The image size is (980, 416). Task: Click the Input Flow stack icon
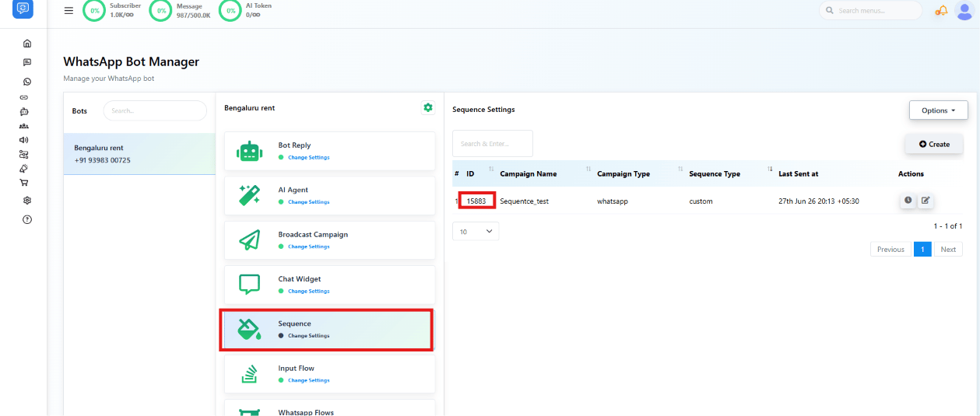coord(249,375)
